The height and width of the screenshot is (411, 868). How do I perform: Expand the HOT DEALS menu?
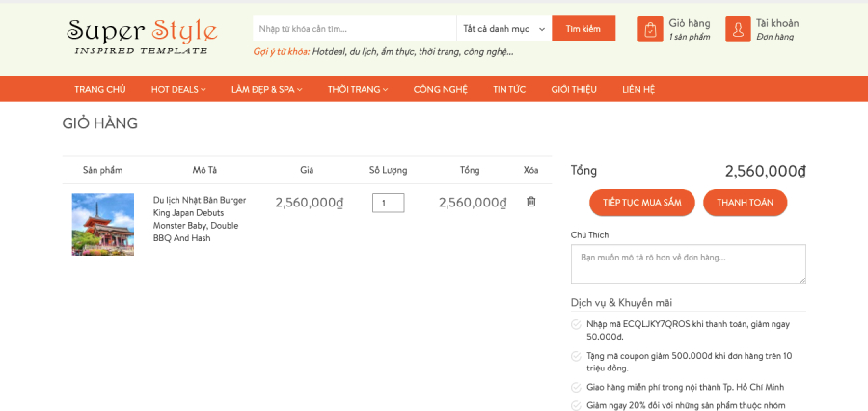[x=178, y=89]
